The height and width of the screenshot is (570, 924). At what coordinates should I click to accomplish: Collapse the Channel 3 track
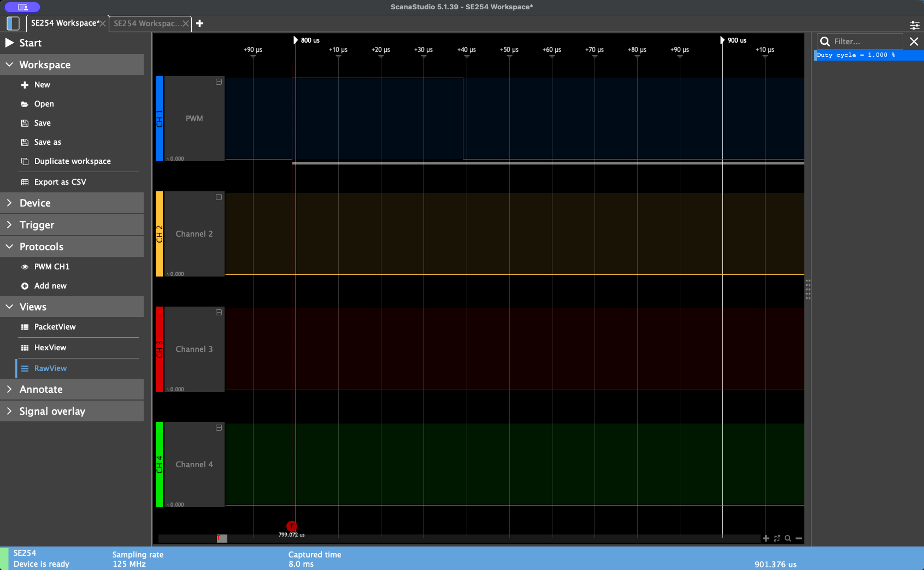pos(219,313)
